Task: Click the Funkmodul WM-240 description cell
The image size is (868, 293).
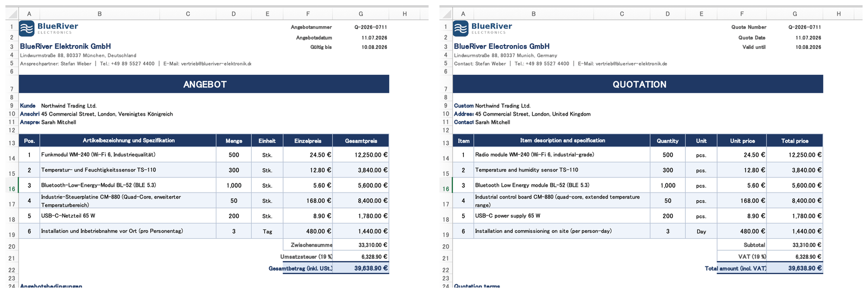Action: point(128,155)
